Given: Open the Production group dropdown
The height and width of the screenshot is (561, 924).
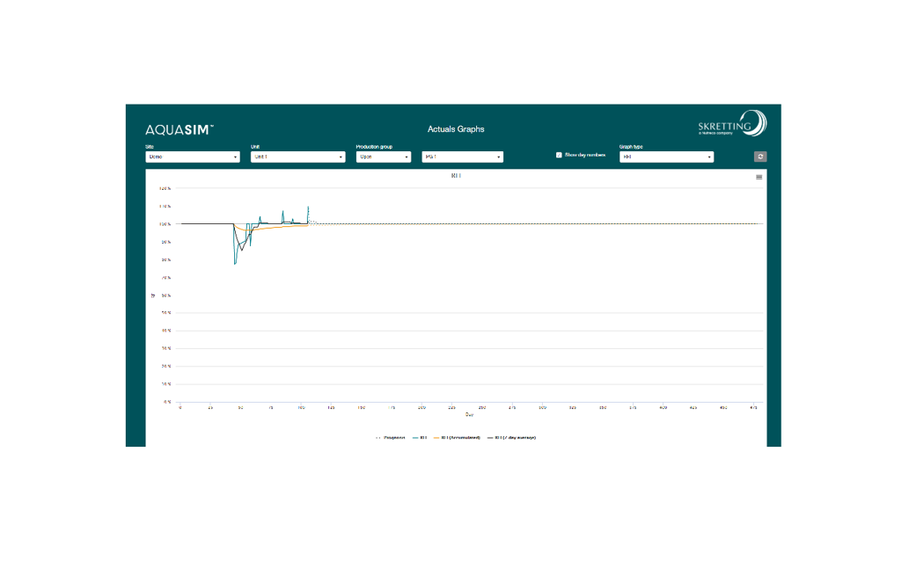Looking at the screenshot, I should [383, 157].
